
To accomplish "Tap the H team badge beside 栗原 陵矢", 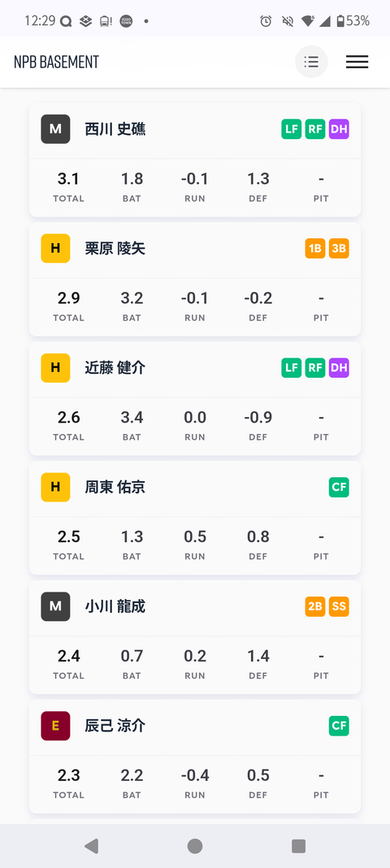I will click(55, 248).
